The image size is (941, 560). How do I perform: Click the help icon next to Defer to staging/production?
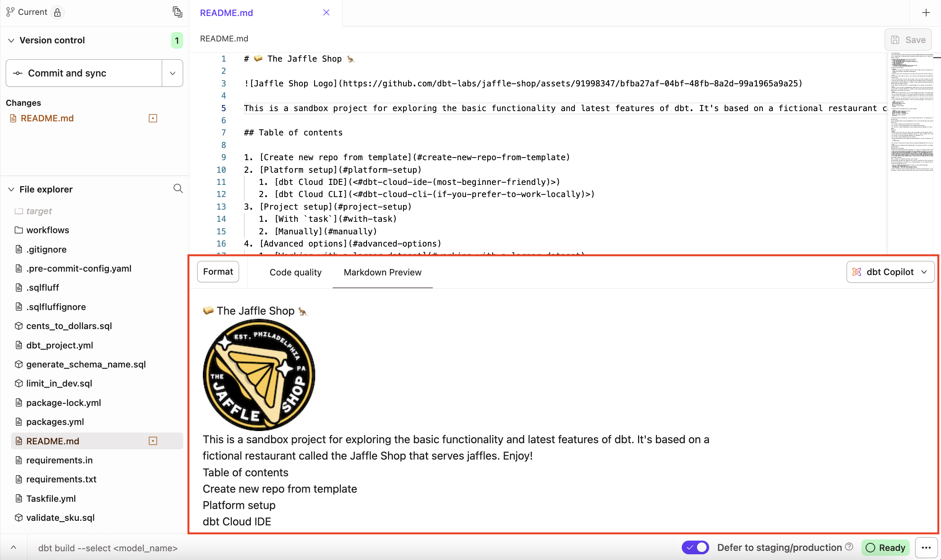click(849, 547)
